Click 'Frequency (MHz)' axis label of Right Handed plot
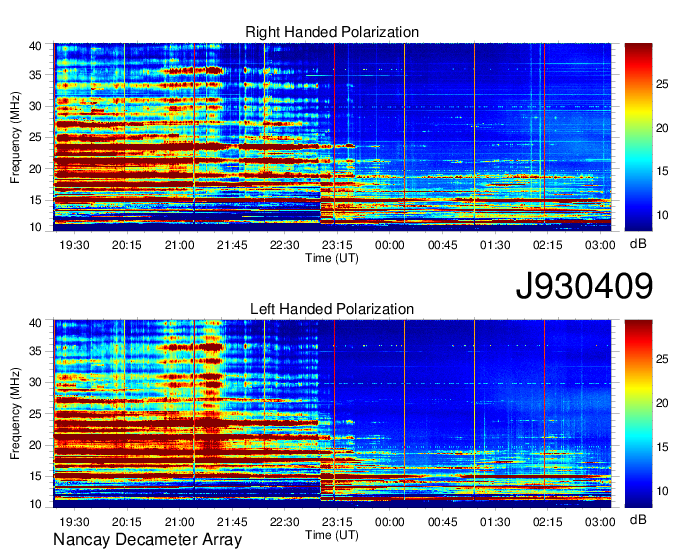 15,137
